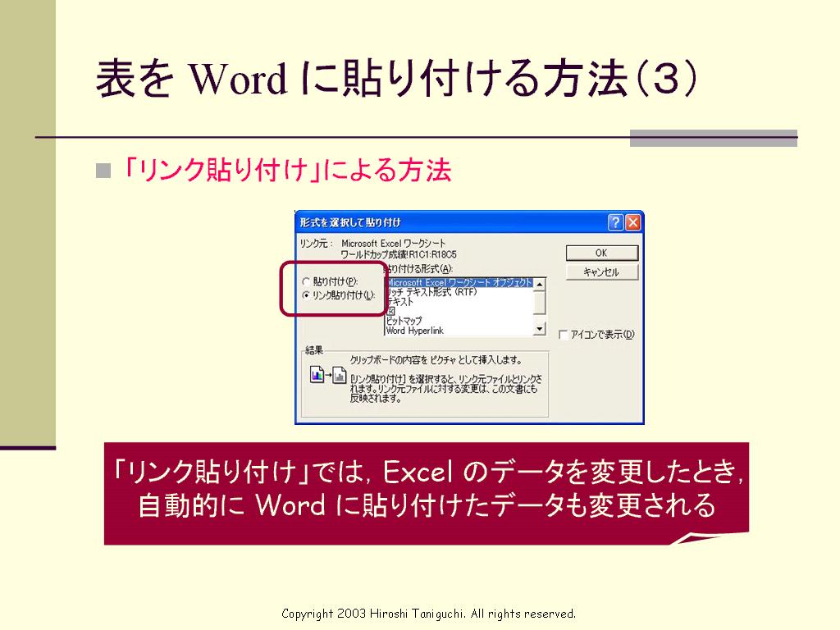Click the OK button in the paste dialog
The height and width of the screenshot is (630, 840).
(x=602, y=253)
